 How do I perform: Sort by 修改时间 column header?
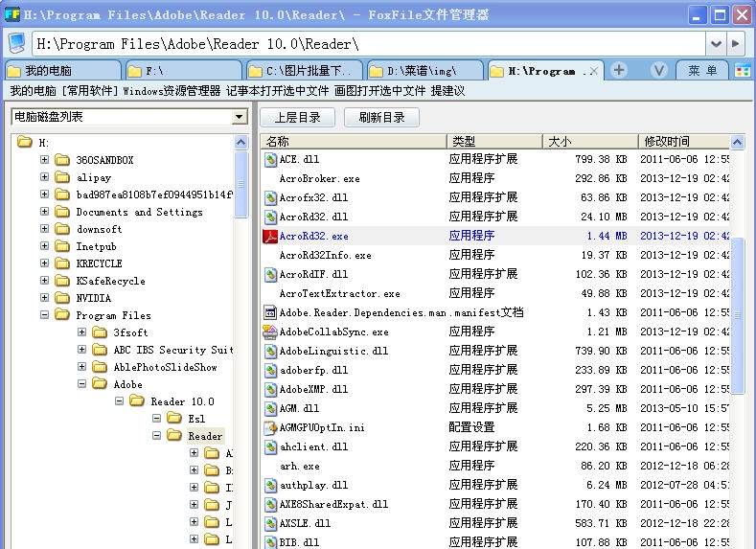684,141
